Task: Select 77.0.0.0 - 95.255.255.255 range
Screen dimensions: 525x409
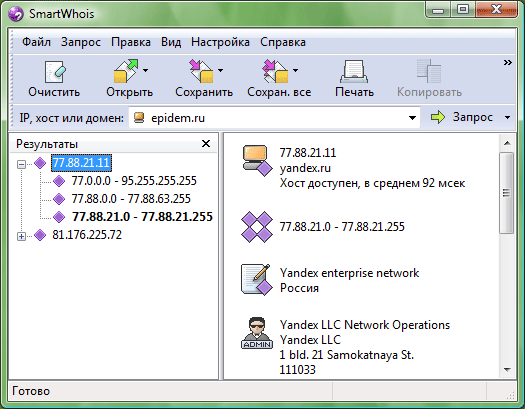Action: tap(134, 181)
